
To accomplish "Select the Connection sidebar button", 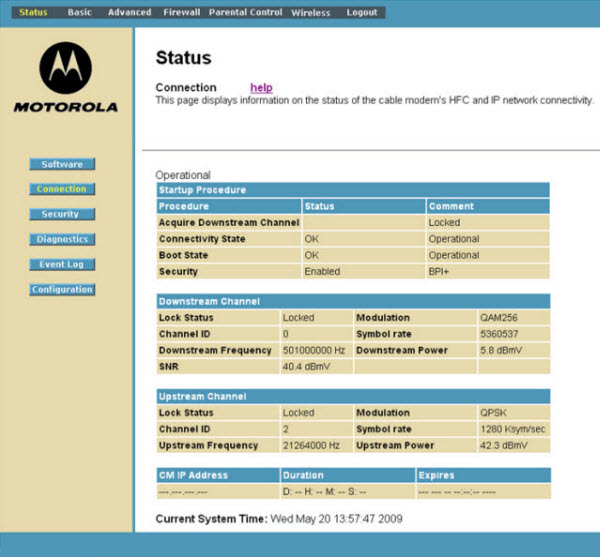I will 62,189.
